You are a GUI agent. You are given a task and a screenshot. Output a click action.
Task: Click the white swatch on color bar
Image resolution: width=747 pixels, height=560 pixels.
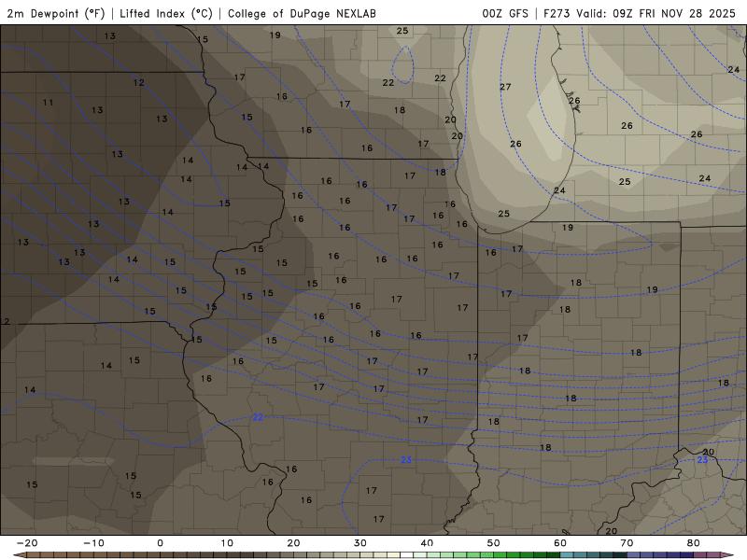[x=407, y=554]
